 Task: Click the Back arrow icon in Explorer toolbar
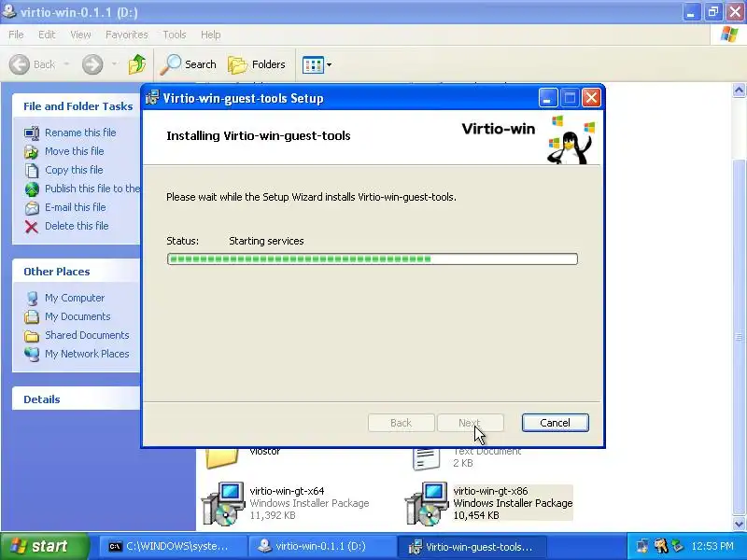pyautogui.click(x=20, y=64)
